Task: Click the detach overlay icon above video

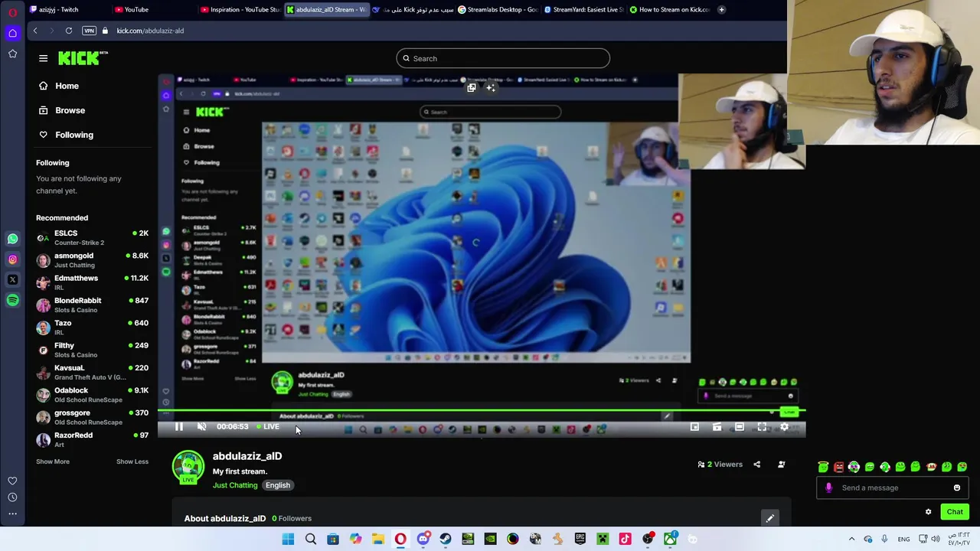Action: (472, 88)
